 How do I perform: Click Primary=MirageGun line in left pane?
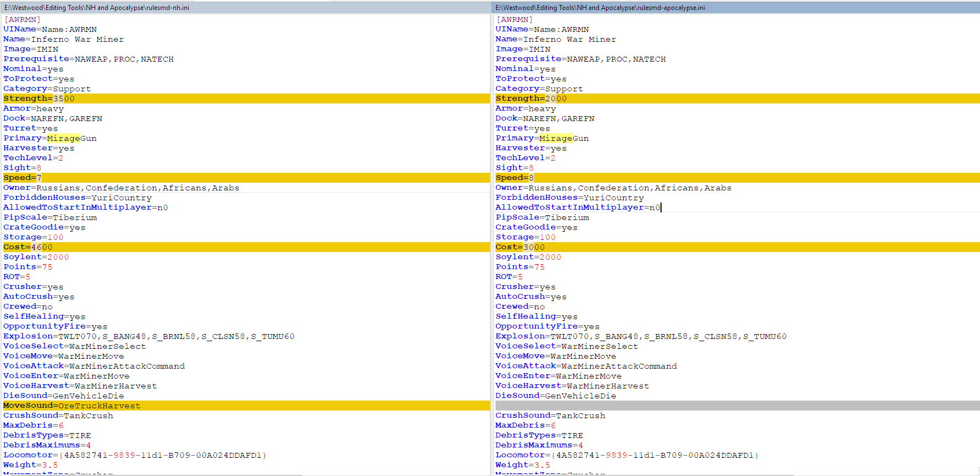pyautogui.click(x=50, y=138)
